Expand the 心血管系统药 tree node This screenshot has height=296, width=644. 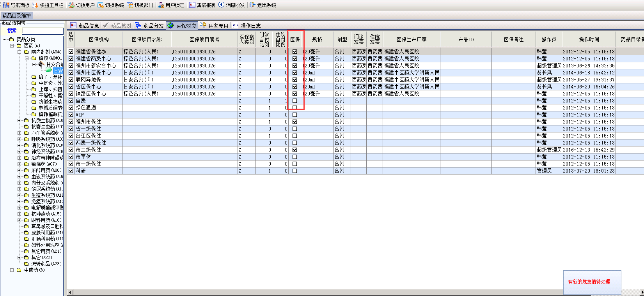pyautogui.click(x=19, y=133)
